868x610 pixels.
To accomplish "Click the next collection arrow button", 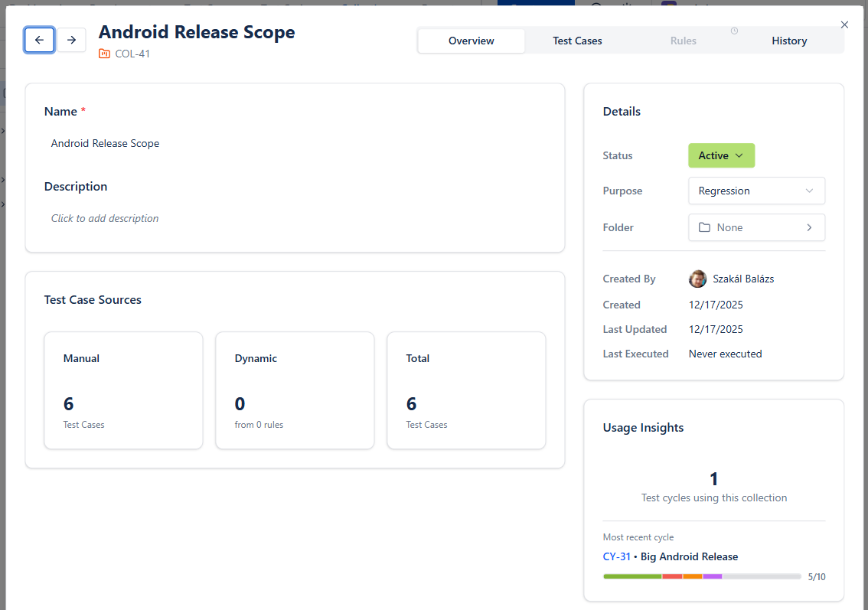I will 71,40.
